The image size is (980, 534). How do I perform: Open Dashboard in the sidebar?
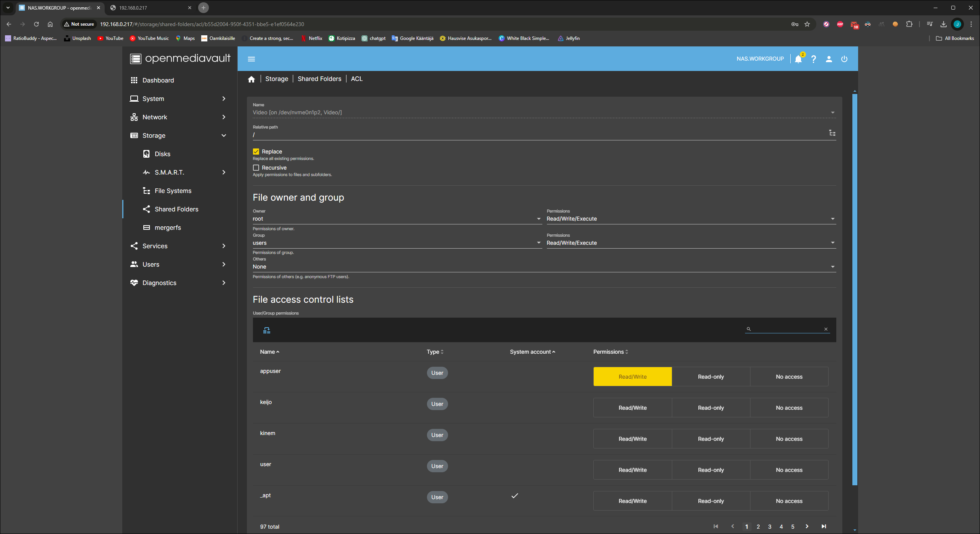(158, 80)
